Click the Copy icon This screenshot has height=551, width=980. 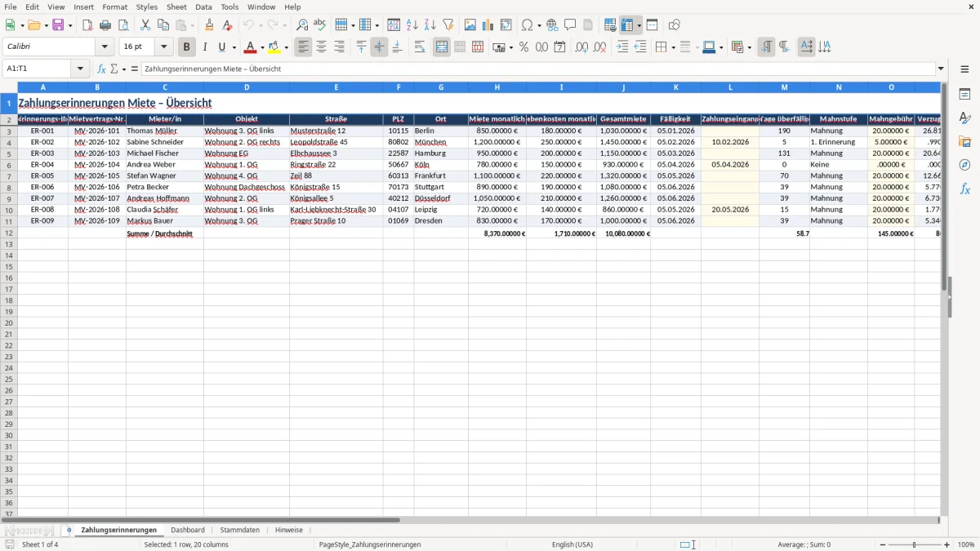(163, 25)
